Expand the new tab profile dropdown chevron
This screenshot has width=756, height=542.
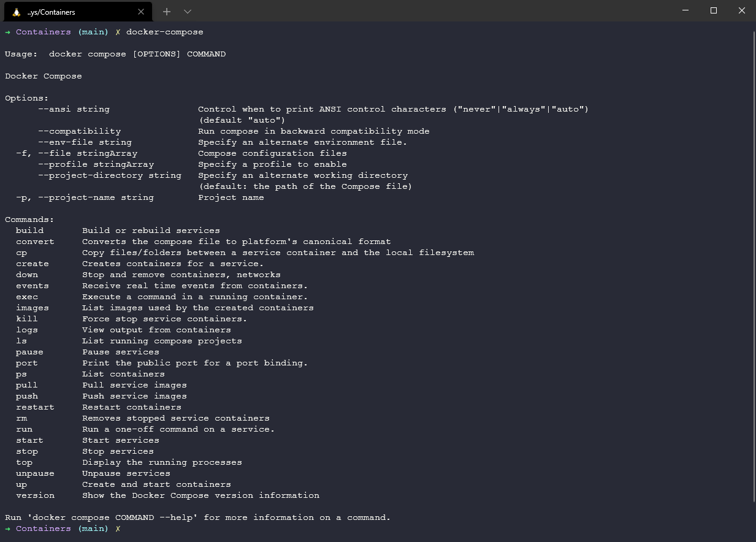click(x=188, y=12)
